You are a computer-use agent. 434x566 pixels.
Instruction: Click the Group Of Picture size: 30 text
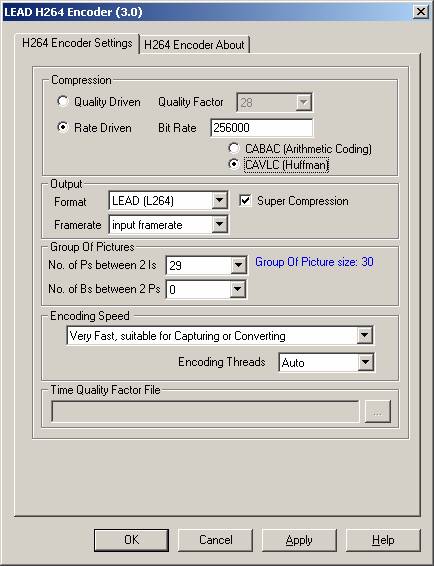coord(314,262)
